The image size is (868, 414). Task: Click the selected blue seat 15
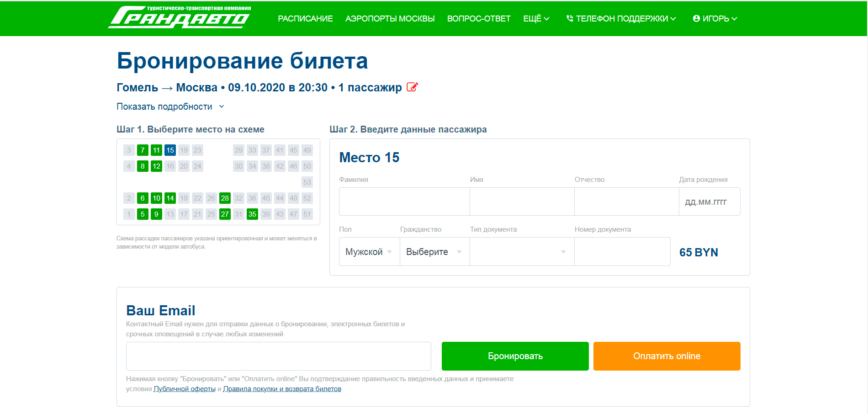(x=170, y=150)
